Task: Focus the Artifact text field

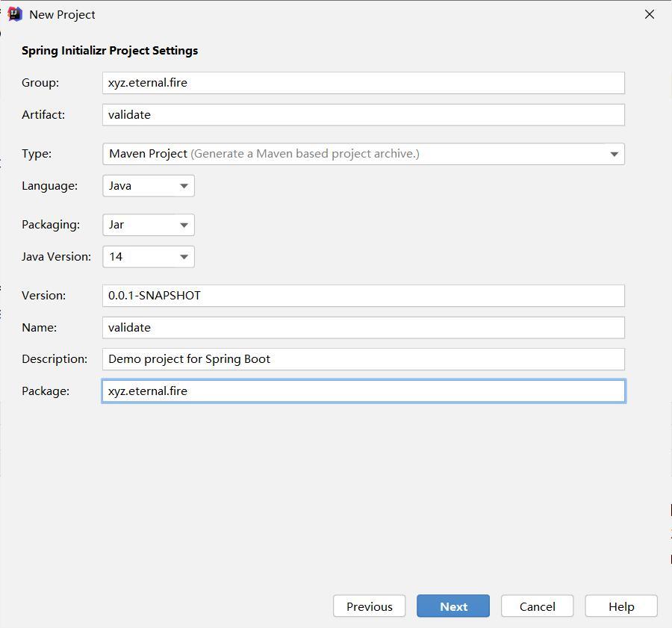Action: [x=364, y=115]
